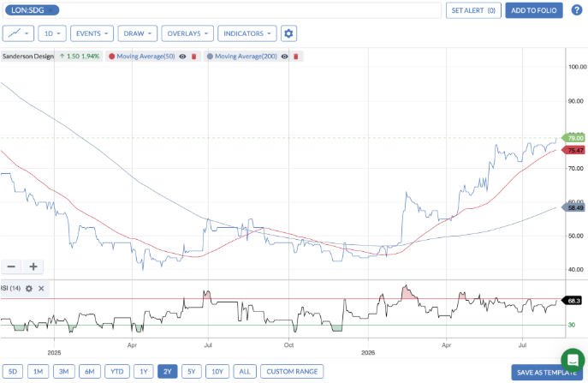Delete the Moving Average(50) overlay
588x383 pixels.
pyautogui.click(x=194, y=57)
